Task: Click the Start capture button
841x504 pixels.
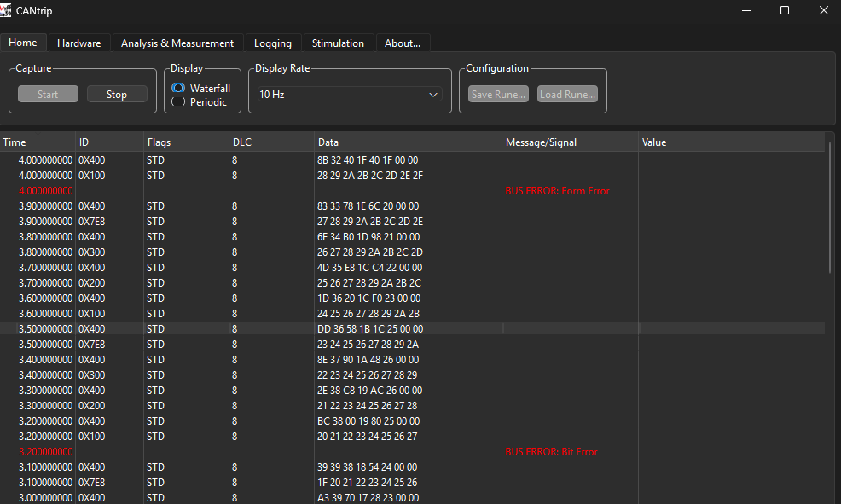Action: [48, 95]
